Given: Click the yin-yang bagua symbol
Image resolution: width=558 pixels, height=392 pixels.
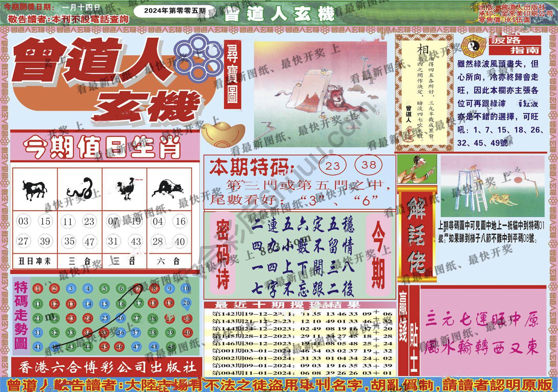Looking at the screenshot, I should point(473,46).
